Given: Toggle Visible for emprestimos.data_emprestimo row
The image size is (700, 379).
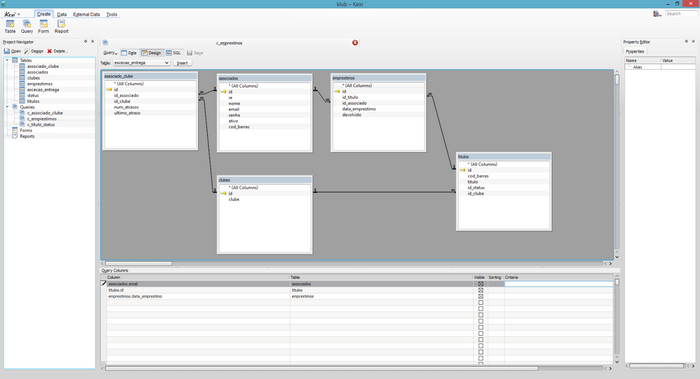Looking at the screenshot, I should [x=481, y=296].
